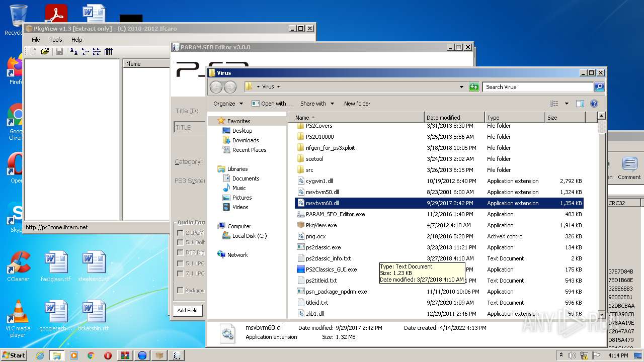Open Opera from the taskbar
644x362 pixels.
click(x=108, y=355)
